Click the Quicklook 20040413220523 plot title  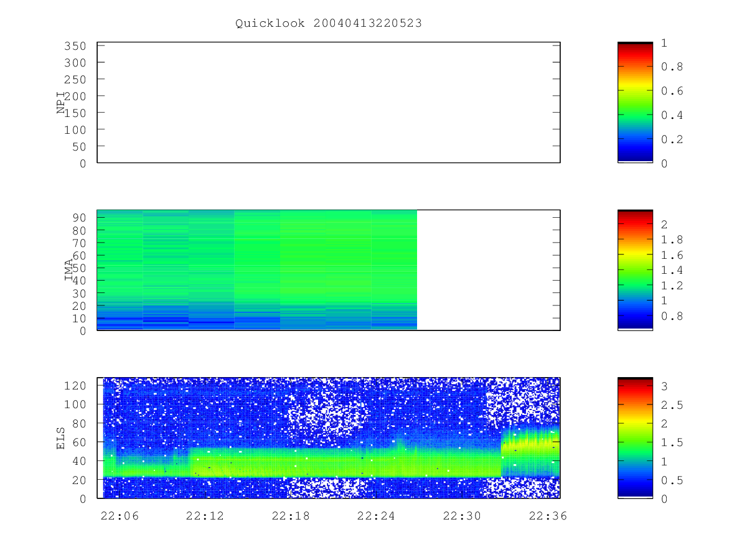(329, 23)
